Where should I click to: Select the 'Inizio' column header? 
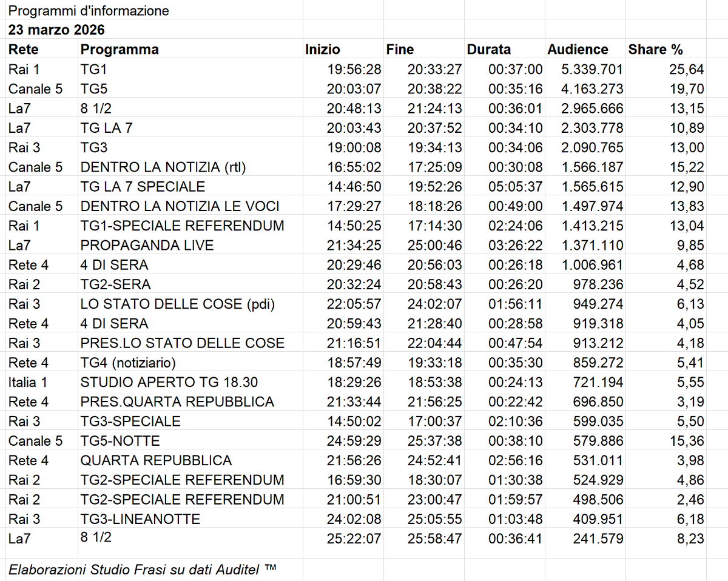point(323,50)
